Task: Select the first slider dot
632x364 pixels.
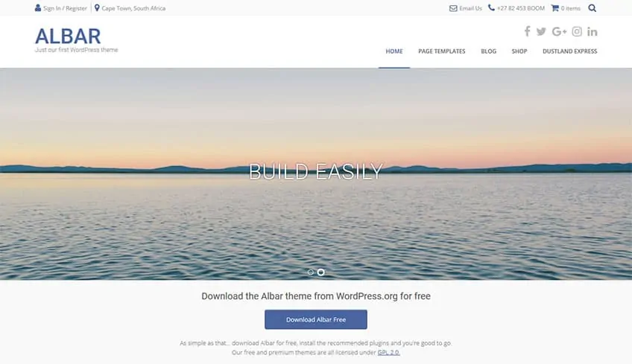Action: [310, 272]
